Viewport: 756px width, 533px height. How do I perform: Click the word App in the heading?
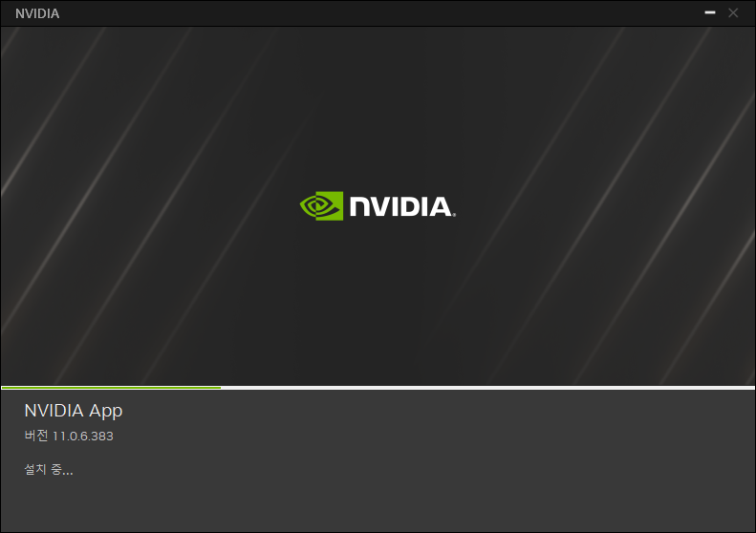coord(105,411)
